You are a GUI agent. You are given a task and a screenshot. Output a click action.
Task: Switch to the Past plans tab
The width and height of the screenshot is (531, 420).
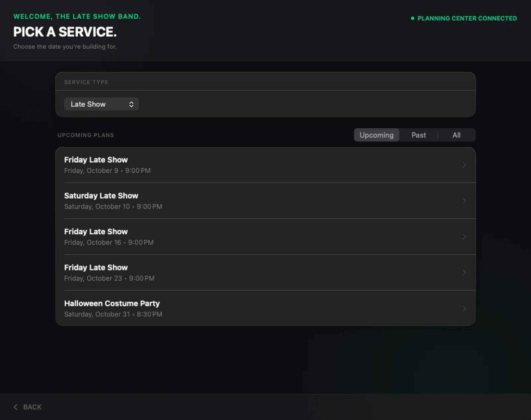418,135
